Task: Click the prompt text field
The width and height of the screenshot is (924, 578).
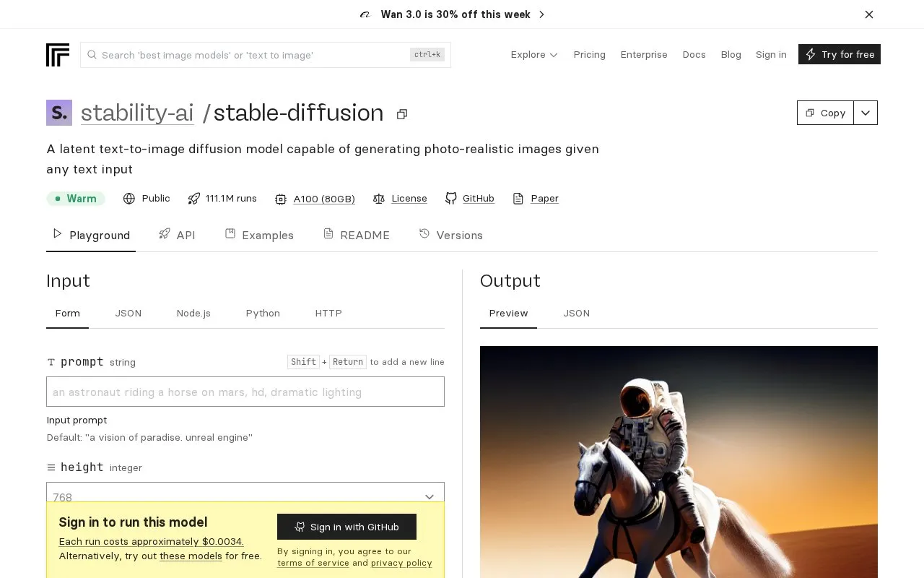Action: point(245,392)
